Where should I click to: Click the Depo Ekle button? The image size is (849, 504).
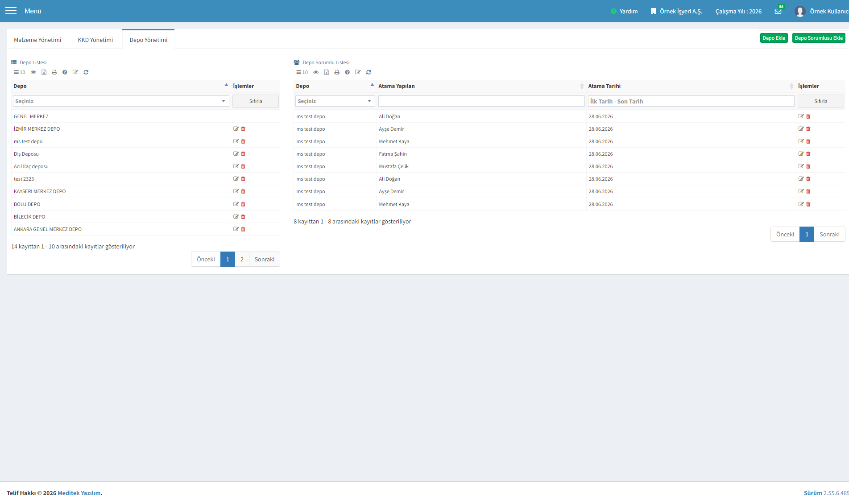click(x=774, y=38)
